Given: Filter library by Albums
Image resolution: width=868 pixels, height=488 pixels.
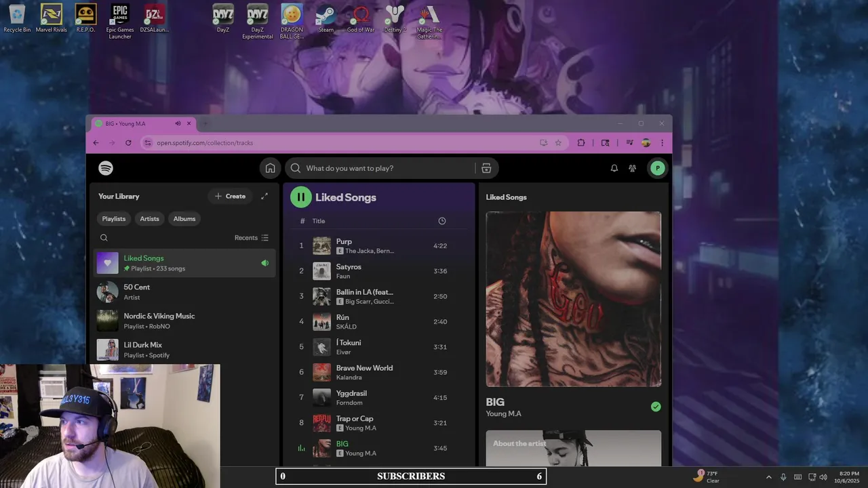Looking at the screenshot, I should [x=184, y=219].
